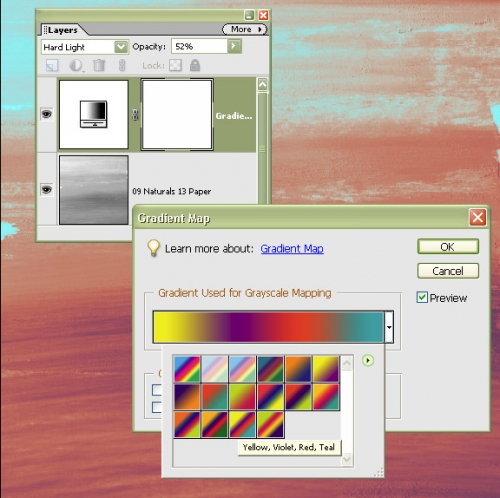Choose the Yellow, Violet, Red, Teal gradient swatch
Viewport: 500px width, 498px height.
click(242, 424)
